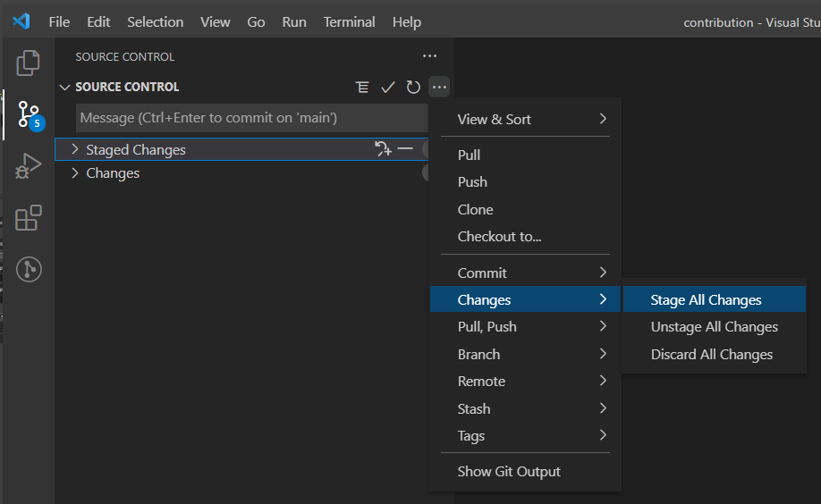Screen dimensions: 821x504
Task: Open the View menu
Action: coord(216,22)
